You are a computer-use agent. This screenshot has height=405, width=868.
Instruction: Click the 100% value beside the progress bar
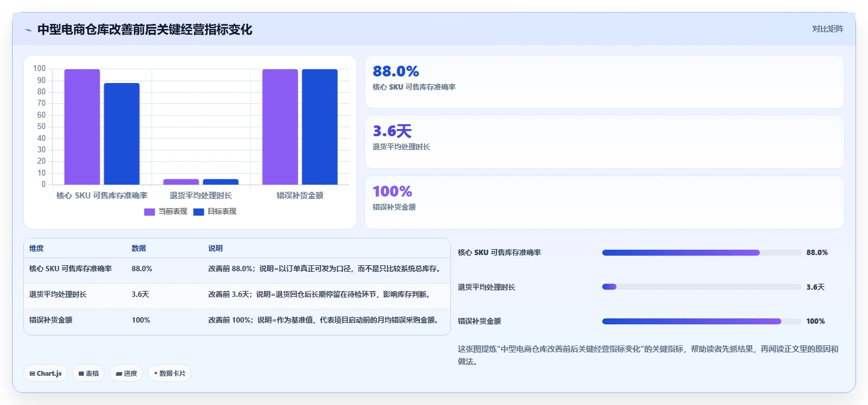tap(815, 321)
